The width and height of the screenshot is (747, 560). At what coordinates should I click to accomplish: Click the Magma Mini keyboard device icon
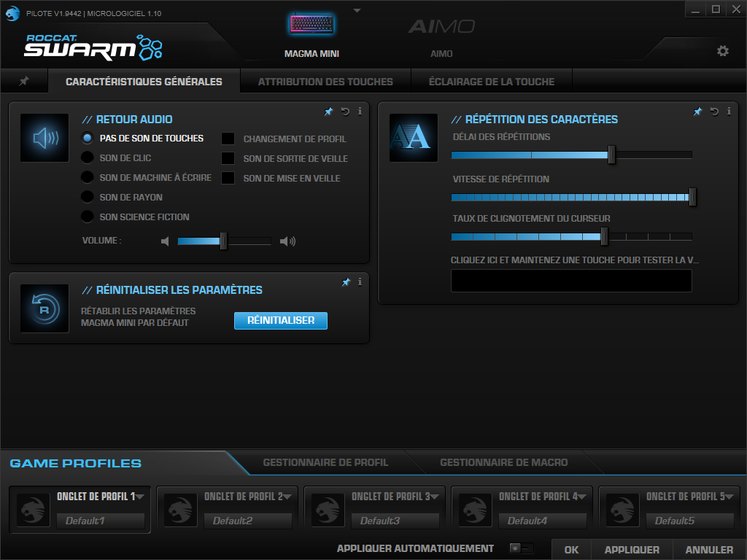tap(311, 24)
